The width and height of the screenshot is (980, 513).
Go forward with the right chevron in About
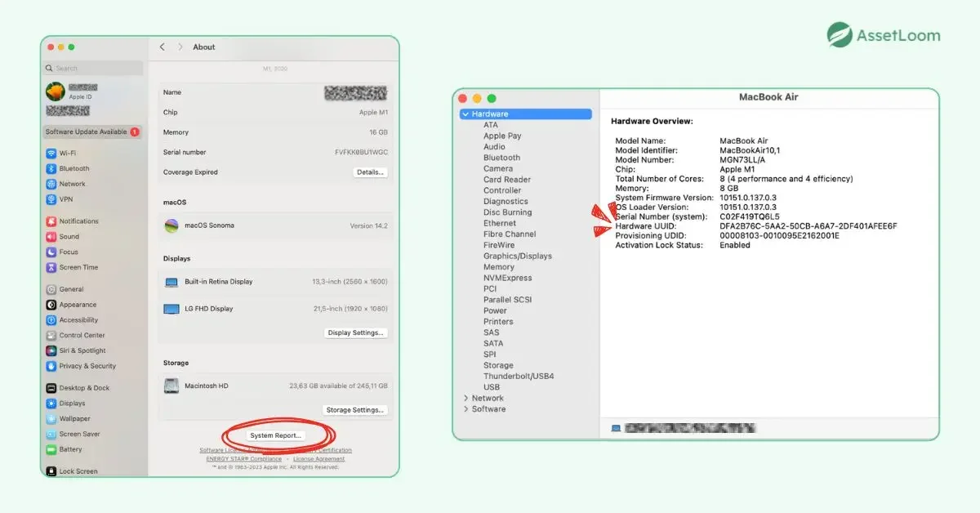[x=180, y=47]
